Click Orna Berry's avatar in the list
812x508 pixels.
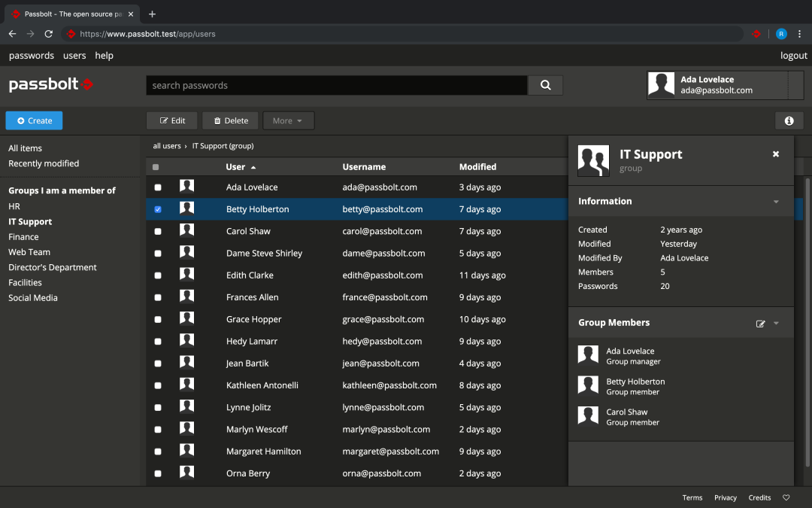tap(187, 472)
